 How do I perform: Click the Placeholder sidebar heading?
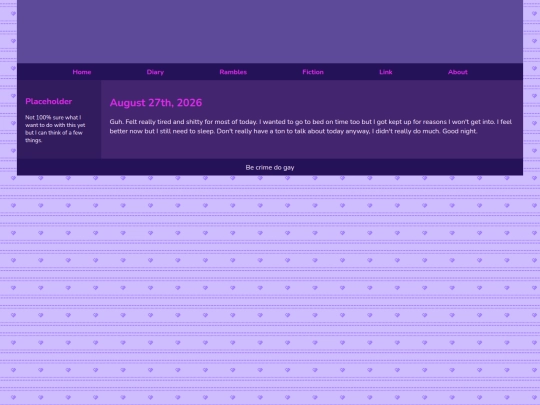pos(49,101)
